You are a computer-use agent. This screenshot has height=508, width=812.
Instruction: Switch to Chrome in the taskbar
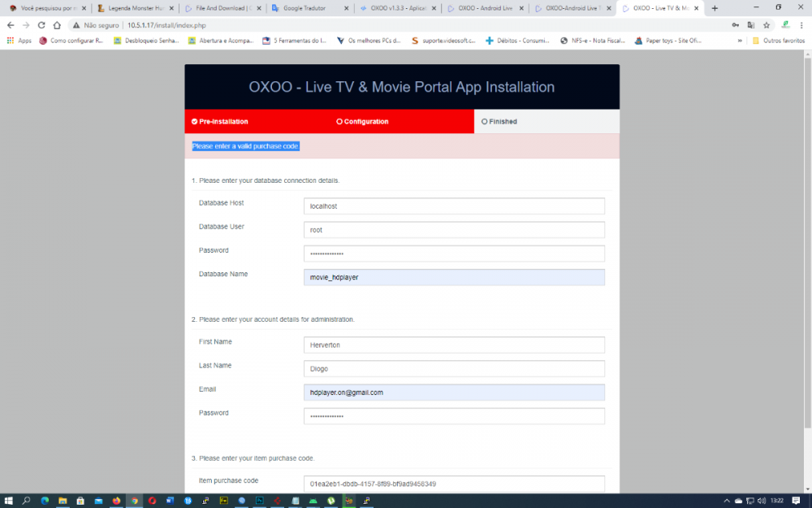135,501
